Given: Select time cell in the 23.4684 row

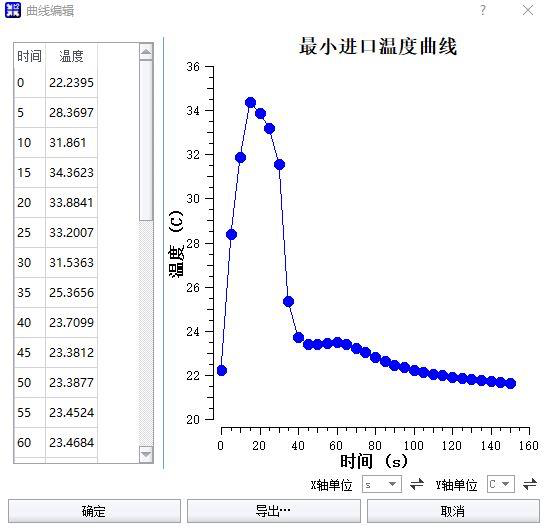Looking at the screenshot, I should 30,443.
